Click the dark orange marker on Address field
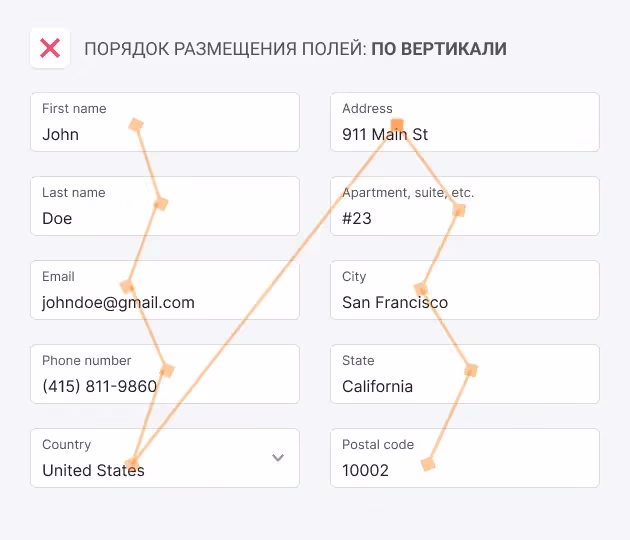 click(x=397, y=125)
